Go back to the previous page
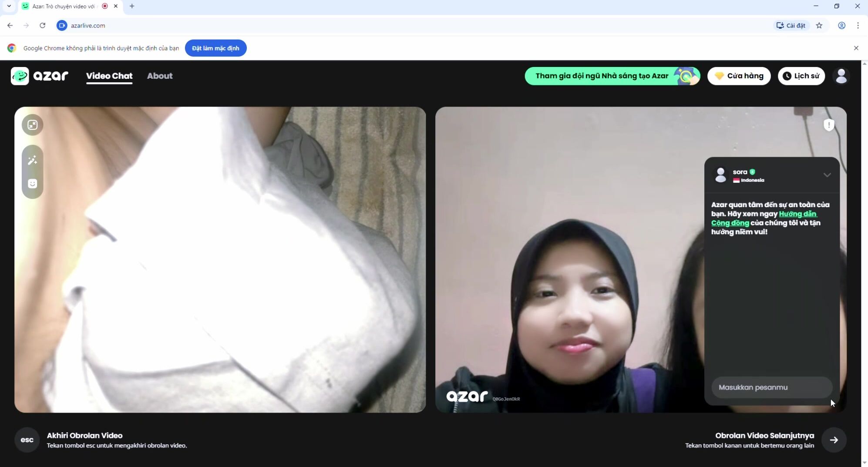The width and height of the screenshot is (868, 467). pyautogui.click(x=10, y=25)
